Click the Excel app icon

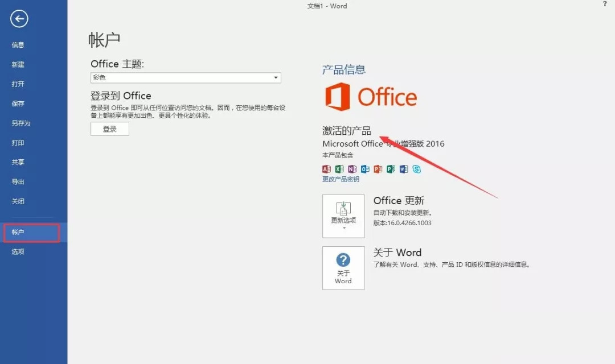tap(339, 169)
